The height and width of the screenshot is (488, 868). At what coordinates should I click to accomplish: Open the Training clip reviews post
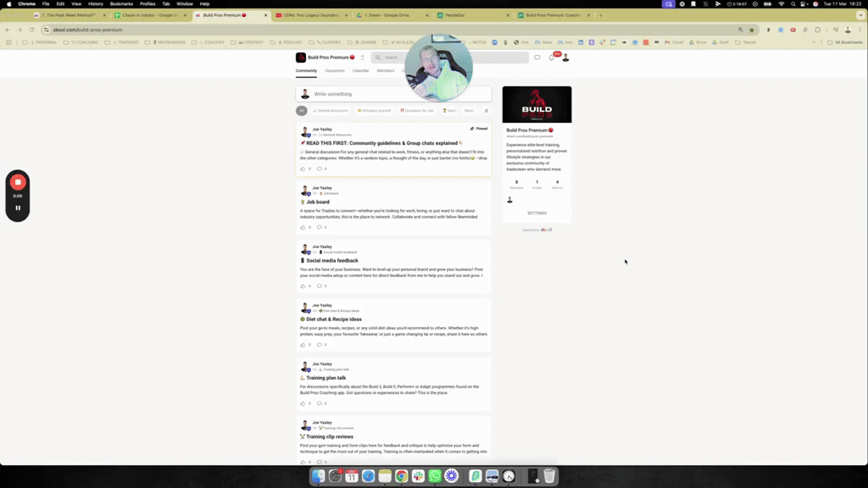(330, 436)
